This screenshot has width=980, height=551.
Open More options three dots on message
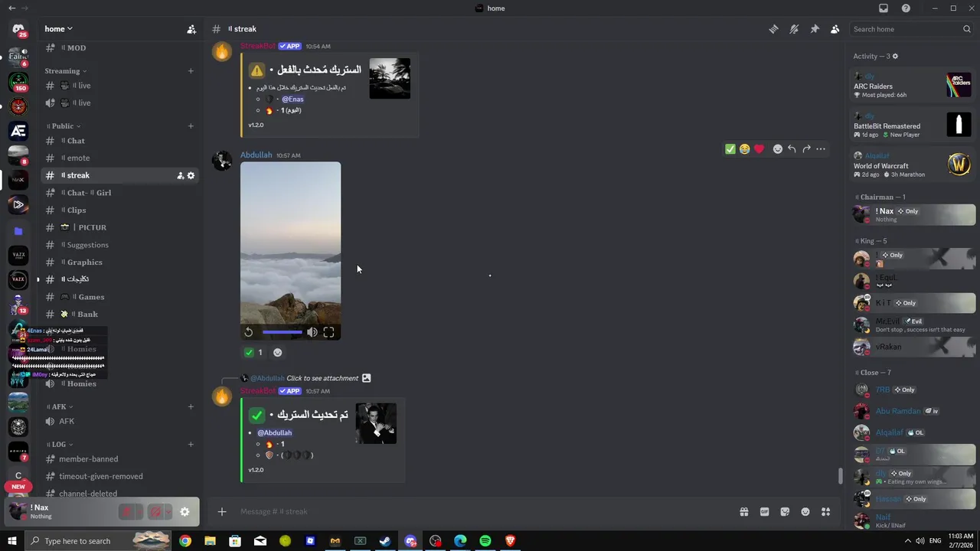821,149
